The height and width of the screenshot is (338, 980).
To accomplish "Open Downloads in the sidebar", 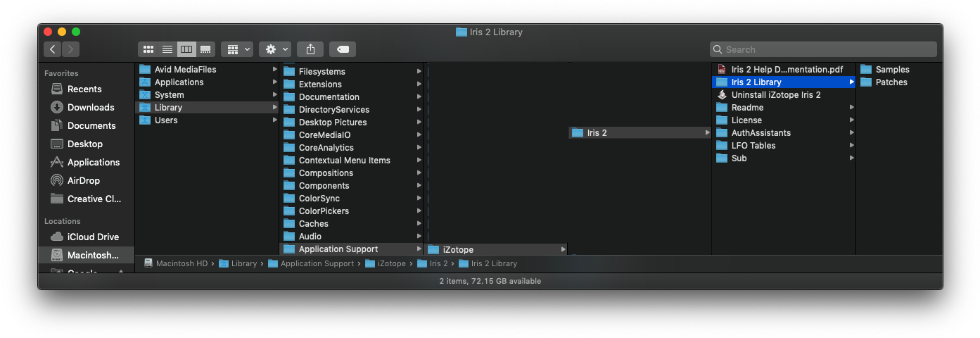I will pos(85,107).
